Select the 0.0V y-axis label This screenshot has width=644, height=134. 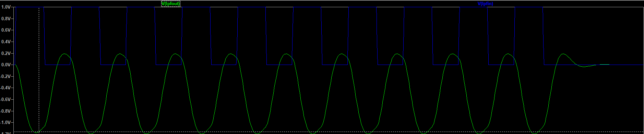[6, 65]
